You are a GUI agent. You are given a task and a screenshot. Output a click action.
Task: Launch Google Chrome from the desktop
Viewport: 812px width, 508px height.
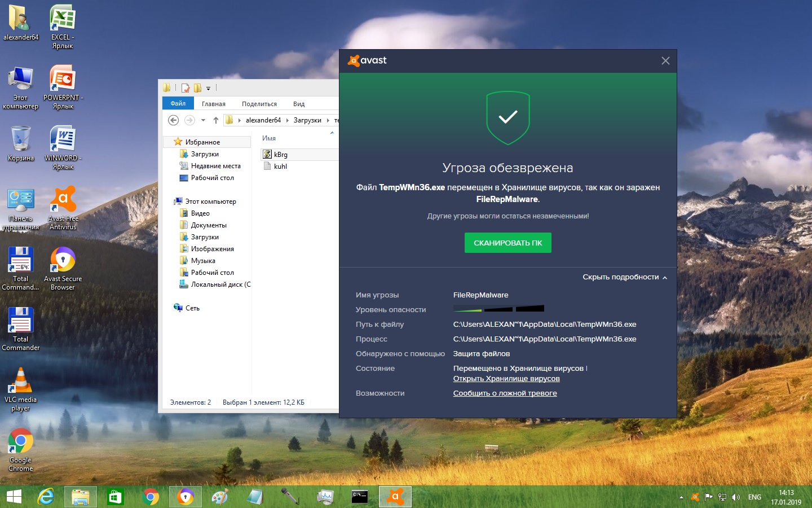tap(21, 449)
